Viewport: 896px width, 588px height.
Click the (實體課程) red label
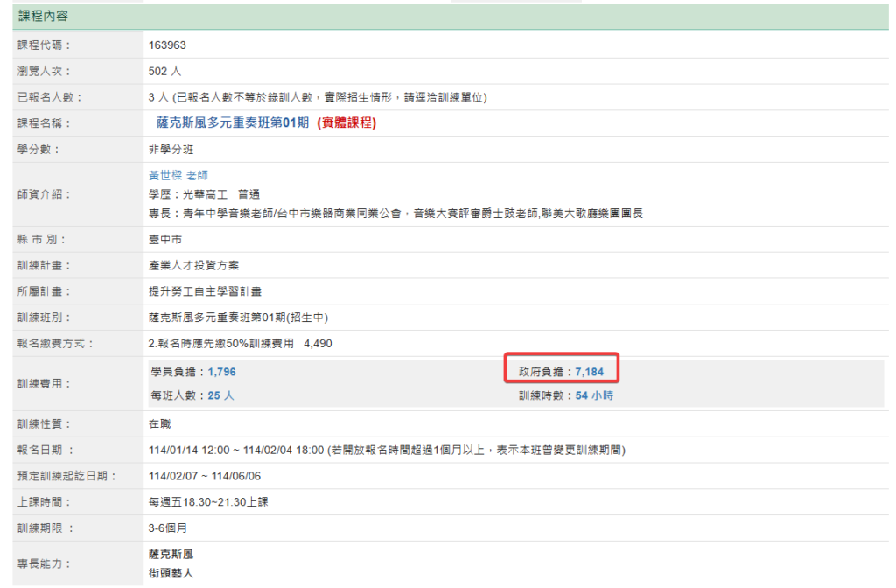pyautogui.click(x=346, y=122)
